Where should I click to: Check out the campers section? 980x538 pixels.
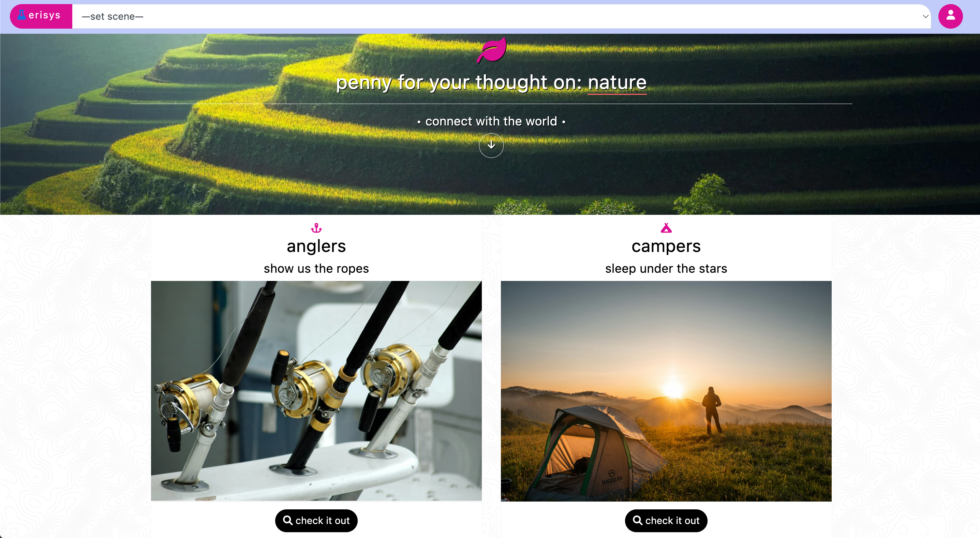coord(666,521)
